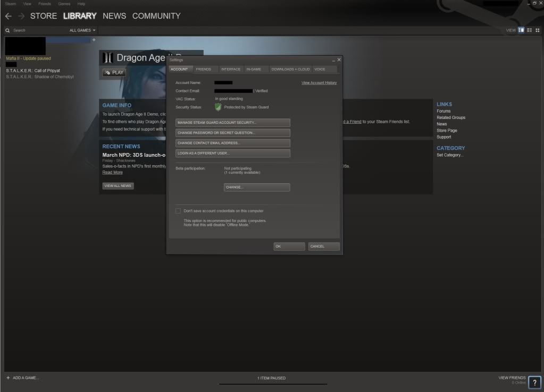
Task: Open the March NPD news headline
Action: (134, 155)
